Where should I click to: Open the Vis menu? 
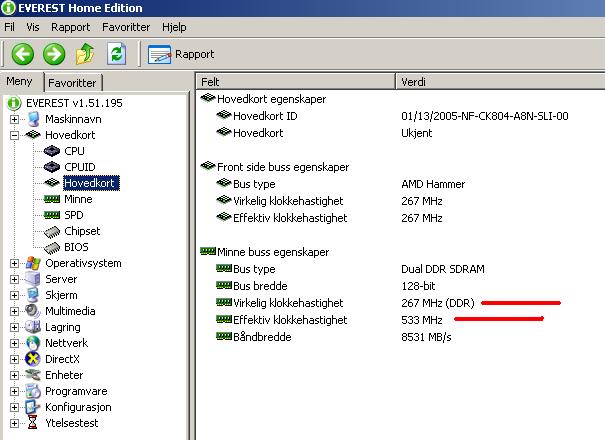tap(33, 27)
